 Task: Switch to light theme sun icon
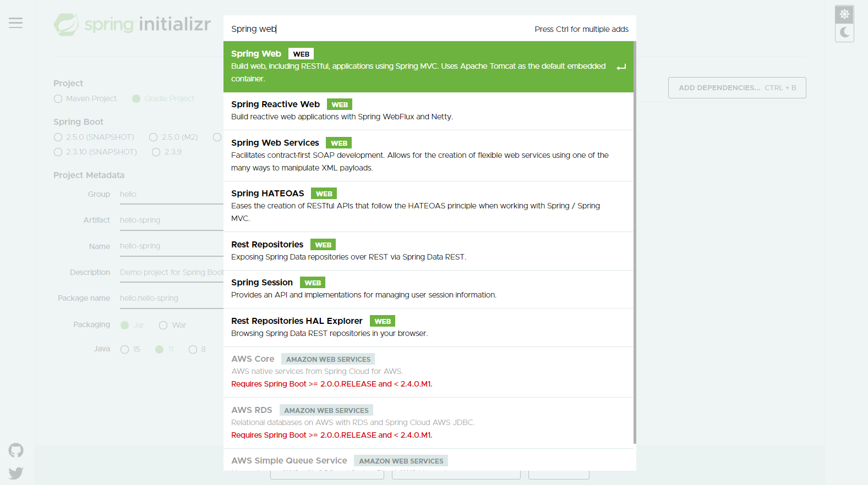pyautogui.click(x=844, y=14)
